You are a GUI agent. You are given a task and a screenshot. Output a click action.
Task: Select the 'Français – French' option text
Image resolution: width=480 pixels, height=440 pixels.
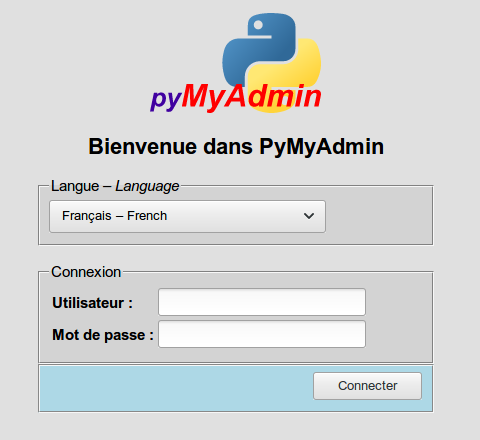(114, 216)
